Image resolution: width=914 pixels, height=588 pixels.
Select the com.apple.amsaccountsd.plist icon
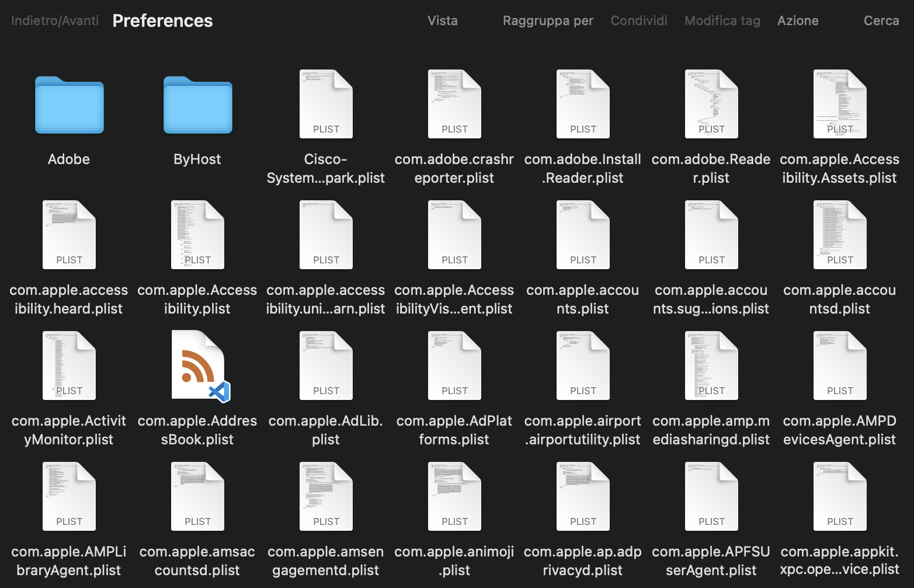pos(197,496)
